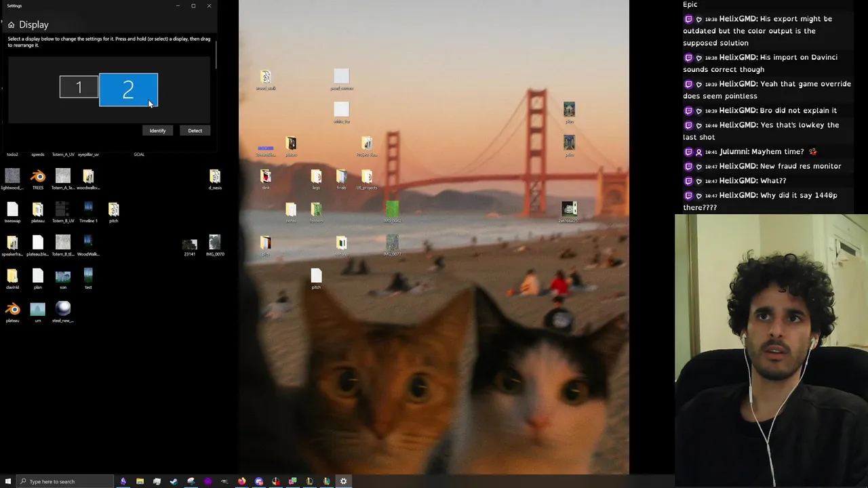The width and height of the screenshot is (868, 488).
Task: Open the woodwalkv folder icon
Action: click(x=88, y=176)
